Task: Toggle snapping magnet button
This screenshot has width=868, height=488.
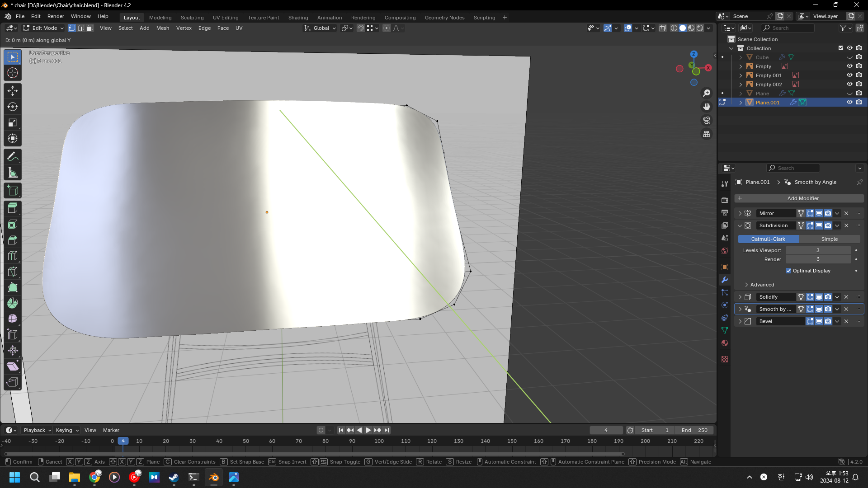Action: click(x=361, y=28)
